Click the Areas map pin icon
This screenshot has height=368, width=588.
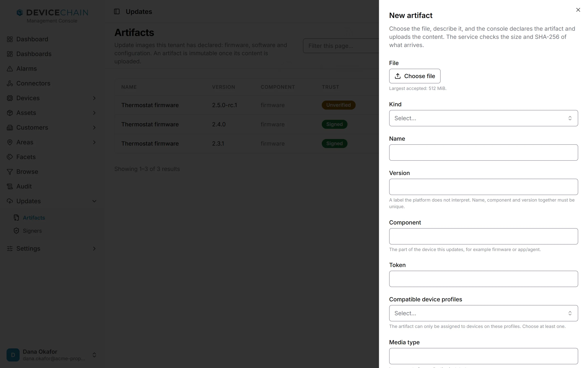tap(10, 142)
